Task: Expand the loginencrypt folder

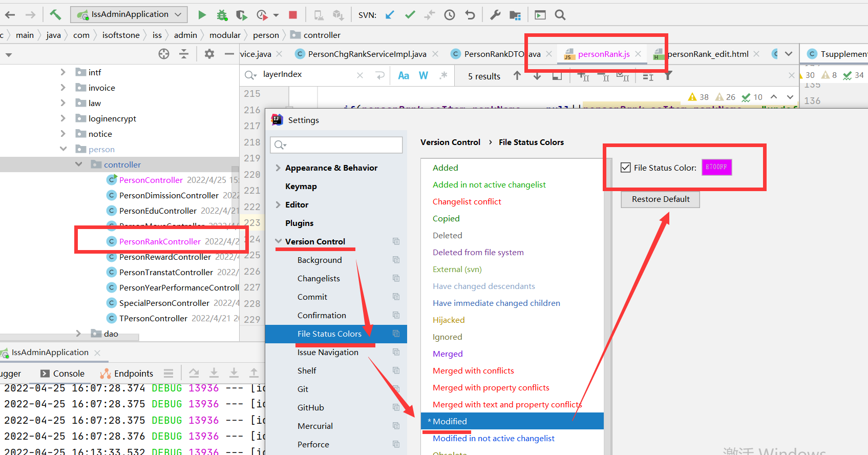Action: [63, 118]
